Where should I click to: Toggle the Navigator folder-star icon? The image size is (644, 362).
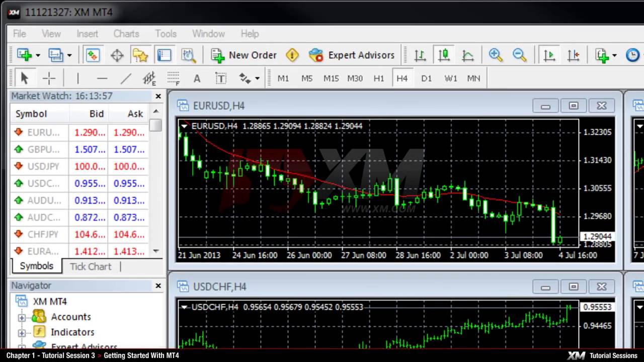click(x=140, y=55)
